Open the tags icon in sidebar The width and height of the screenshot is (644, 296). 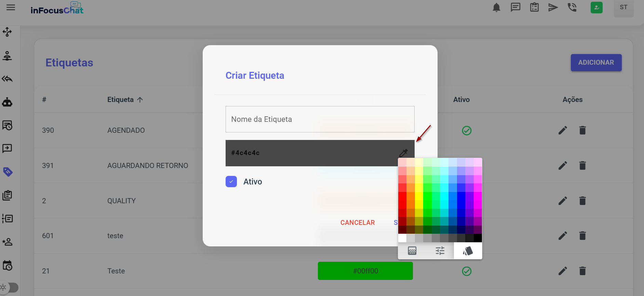[8, 172]
